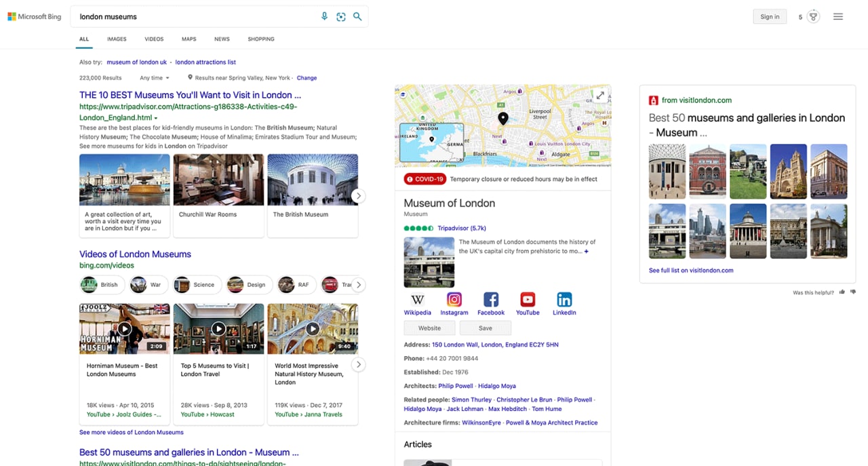Click the Microsoft Bing logo
This screenshot has width=868, height=466.
(35, 16)
